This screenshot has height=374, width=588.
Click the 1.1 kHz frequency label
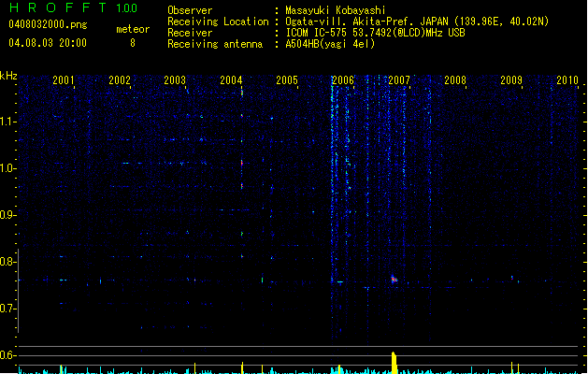pos(7,122)
